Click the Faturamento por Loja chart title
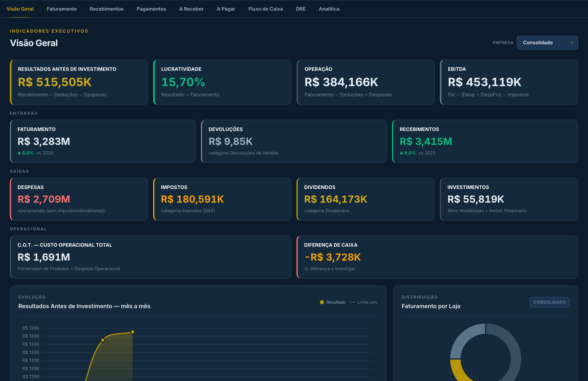The width and height of the screenshot is (588, 381). pos(431,306)
